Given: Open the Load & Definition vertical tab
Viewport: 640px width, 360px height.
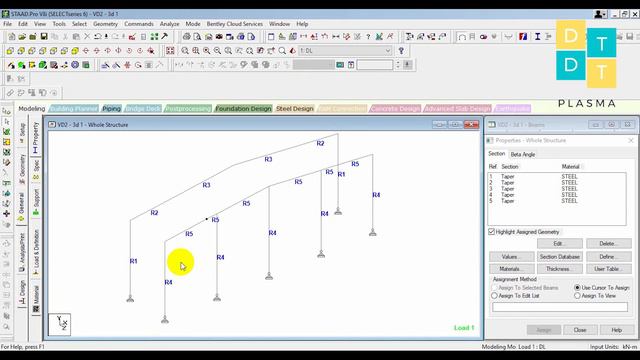Looking at the screenshot, I should pyautogui.click(x=36, y=252).
